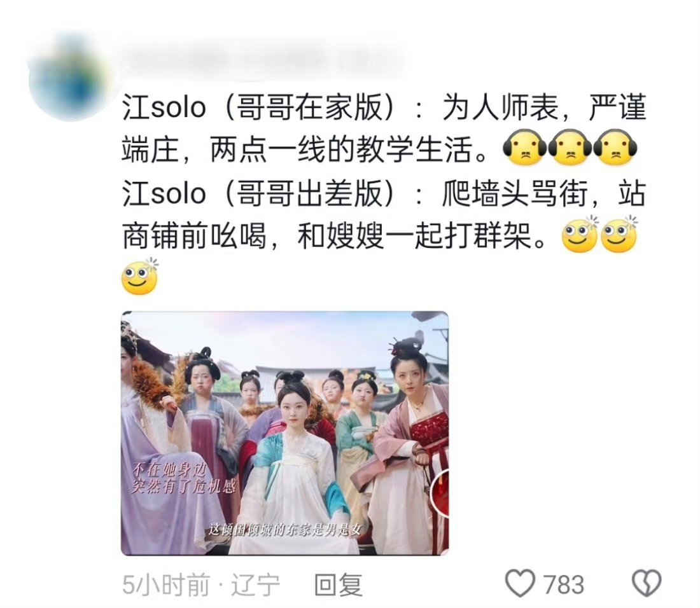Dislike the comment with the broken heart icon
This screenshot has height=608, width=700.
click(x=647, y=583)
